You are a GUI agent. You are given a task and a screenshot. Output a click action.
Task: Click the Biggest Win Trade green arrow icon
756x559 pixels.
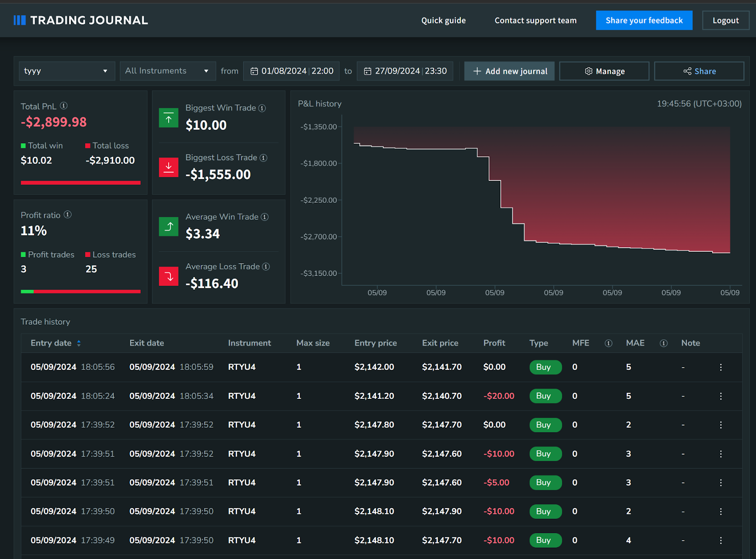(x=168, y=118)
